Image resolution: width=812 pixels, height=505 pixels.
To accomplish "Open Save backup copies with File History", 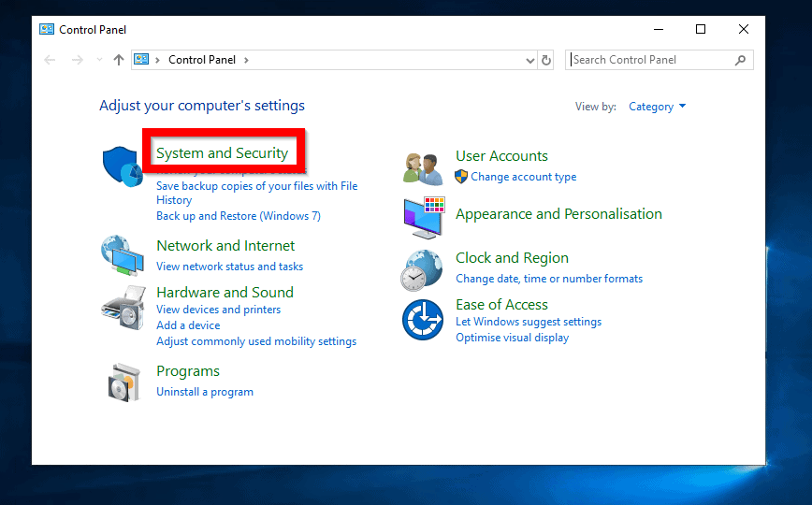I will (257, 193).
